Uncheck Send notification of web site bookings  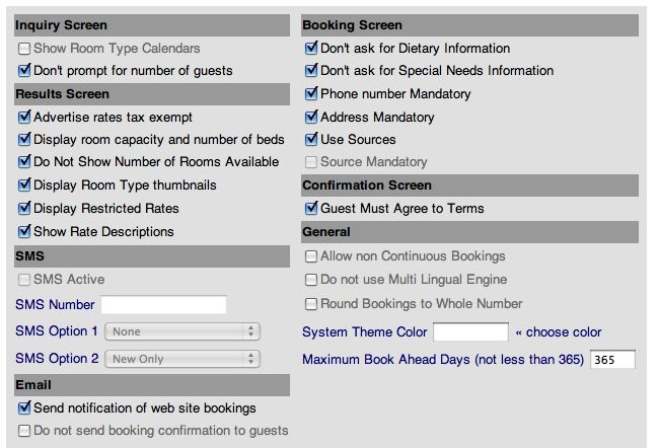[x=24, y=408]
